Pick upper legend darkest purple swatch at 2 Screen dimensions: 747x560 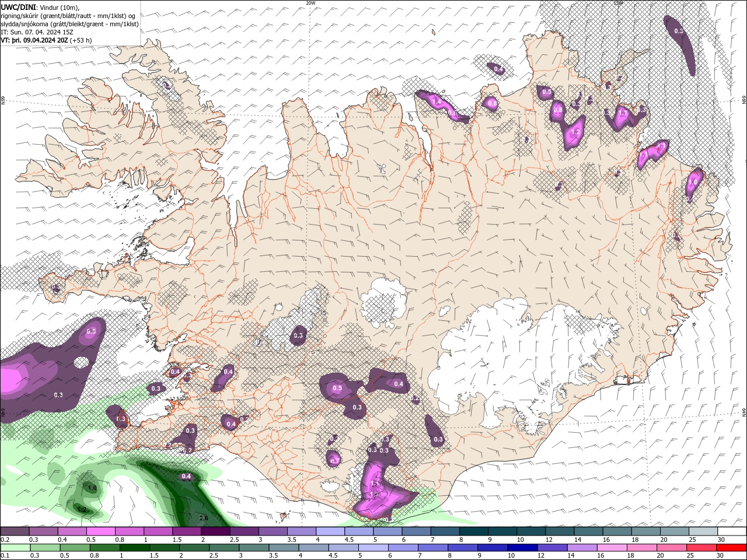215,531
